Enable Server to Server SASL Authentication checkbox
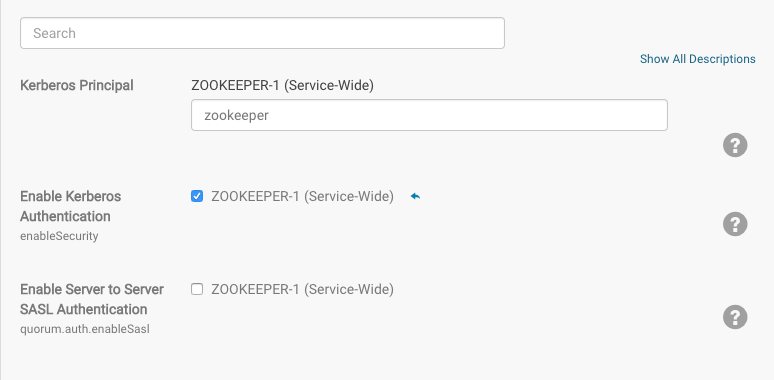Viewport: 774px width, 380px height. click(197, 289)
